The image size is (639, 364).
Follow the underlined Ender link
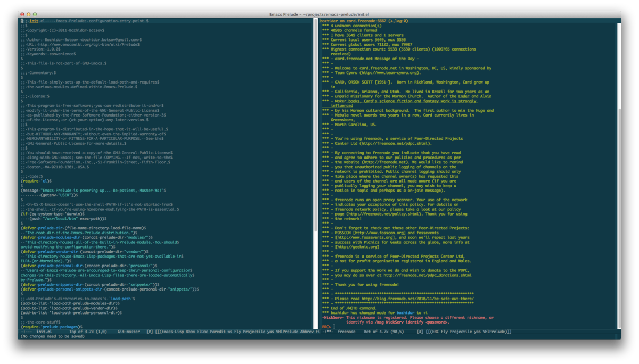[x=473, y=96]
